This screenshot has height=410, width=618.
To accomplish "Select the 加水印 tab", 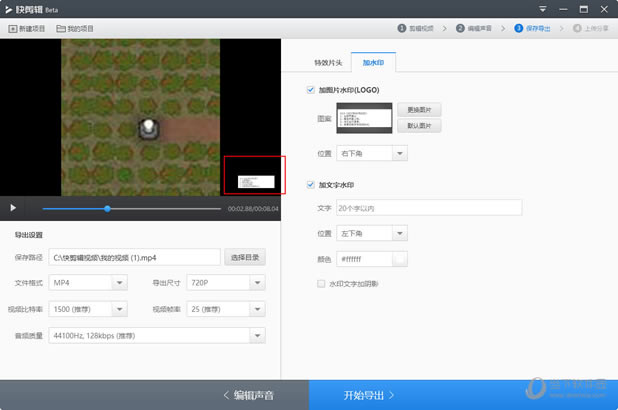I will (x=373, y=62).
